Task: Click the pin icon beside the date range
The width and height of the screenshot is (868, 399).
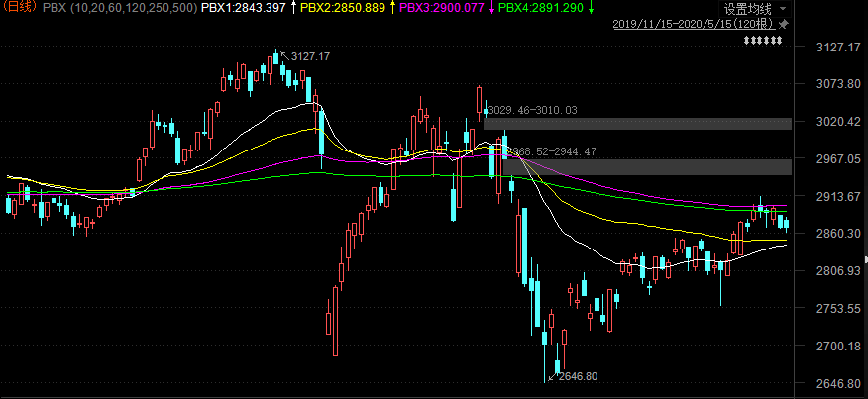Action: point(783,25)
